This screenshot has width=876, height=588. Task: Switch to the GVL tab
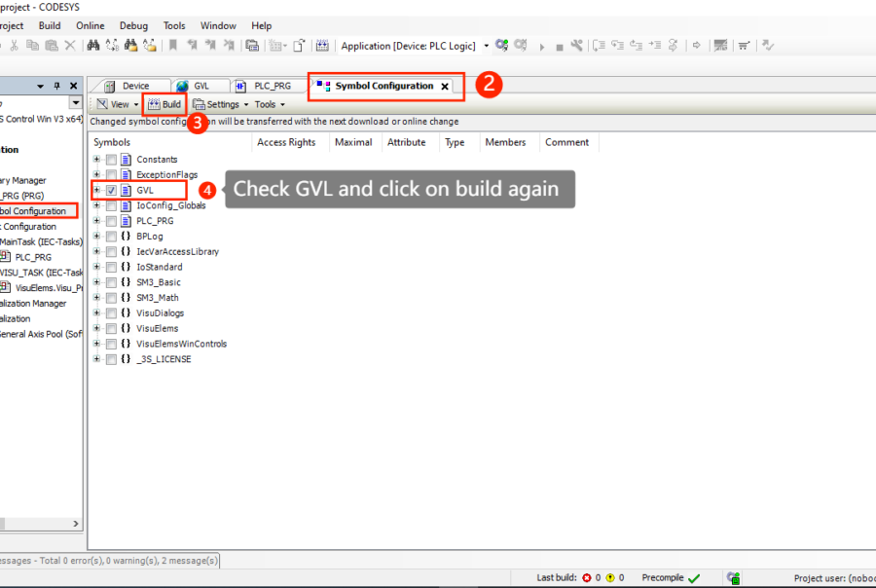[x=201, y=85]
